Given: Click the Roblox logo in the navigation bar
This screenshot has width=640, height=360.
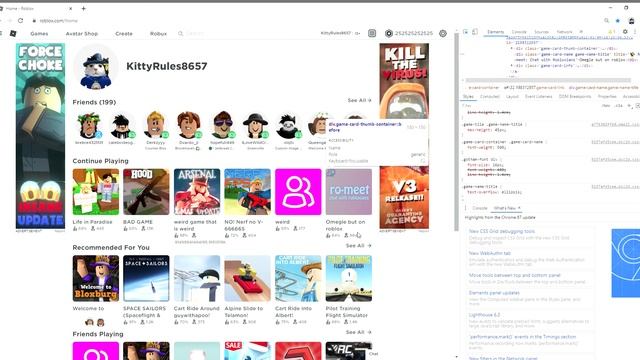Looking at the screenshot, I should click(13, 33).
